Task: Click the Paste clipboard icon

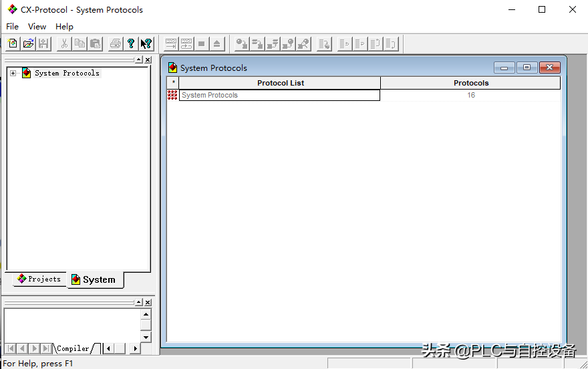Action: (96, 44)
